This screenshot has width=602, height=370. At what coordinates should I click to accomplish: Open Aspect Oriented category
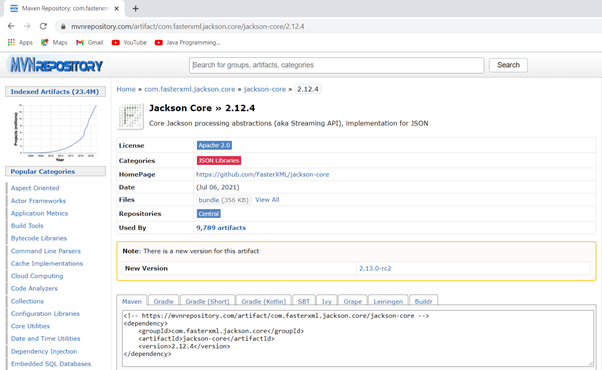(35, 188)
